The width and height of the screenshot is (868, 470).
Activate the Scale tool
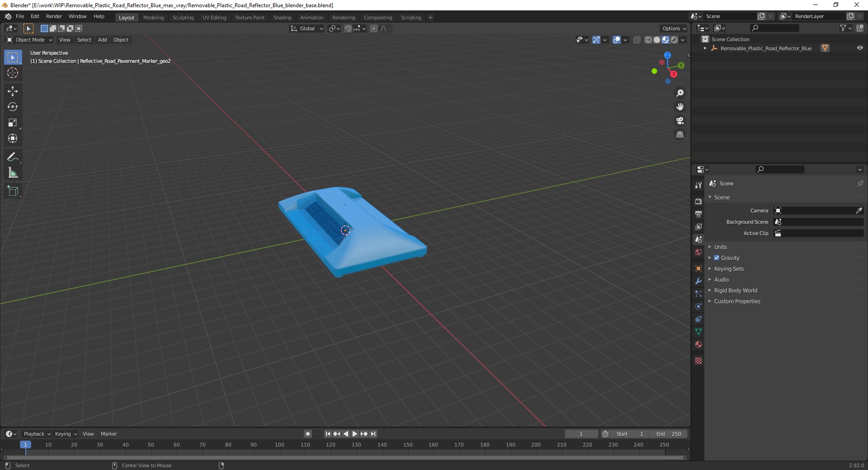pyautogui.click(x=13, y=123)
